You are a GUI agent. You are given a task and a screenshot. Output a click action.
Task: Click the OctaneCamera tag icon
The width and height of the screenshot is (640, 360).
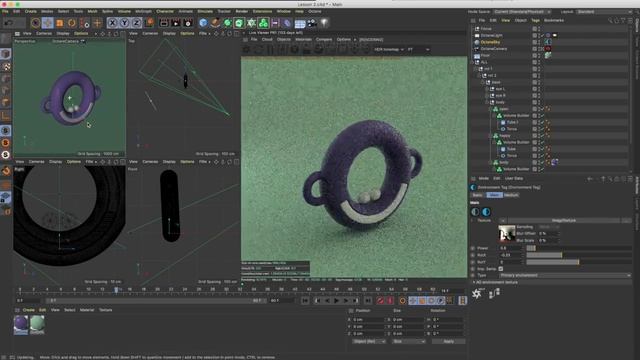(548, 49)
